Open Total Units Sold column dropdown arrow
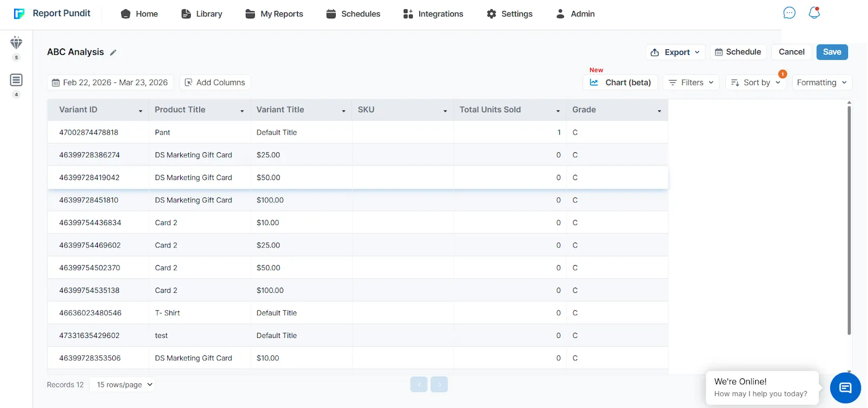 pyautogui.click(x=558, y=111)
